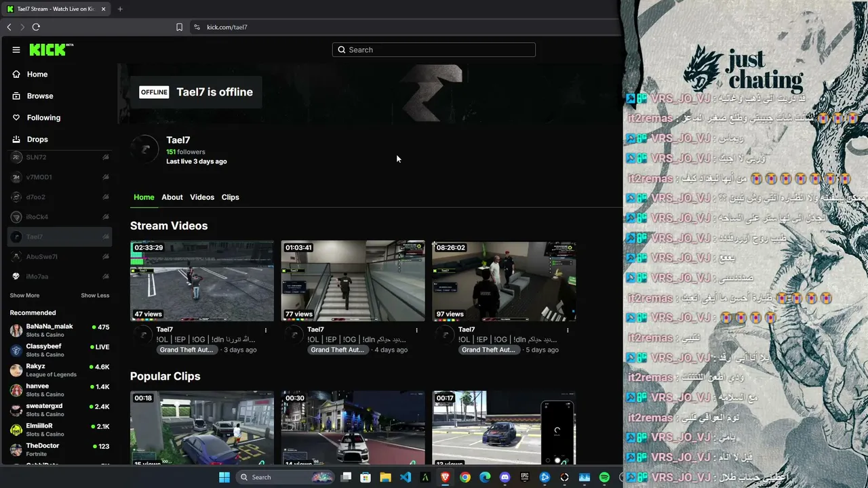Open Spotify from the taskbar
The image size is (868, 488).
[604, 477]
